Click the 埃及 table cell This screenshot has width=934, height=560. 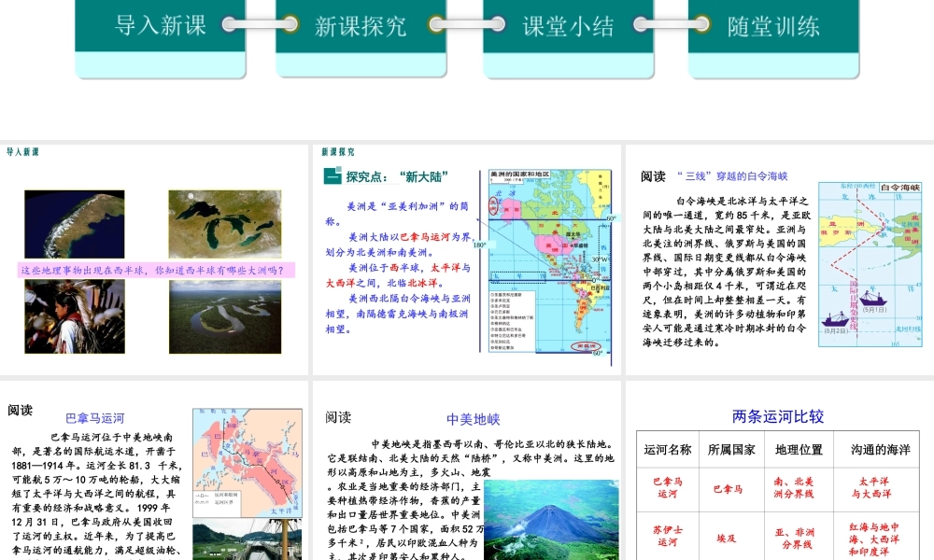pyautogui.click(x=731, y=538)
